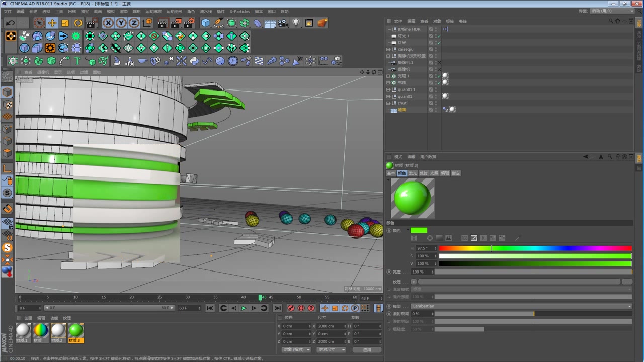Select the polygon mode left sidebar icon
The height and width of the screenshot is (362, 644).
[8, 153]
